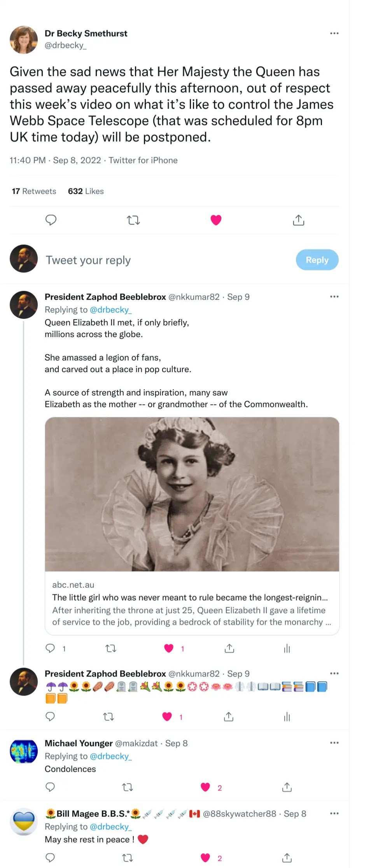Open the 17 Retweets list
The height and width of the screenshot is (868, 376).
34,191
